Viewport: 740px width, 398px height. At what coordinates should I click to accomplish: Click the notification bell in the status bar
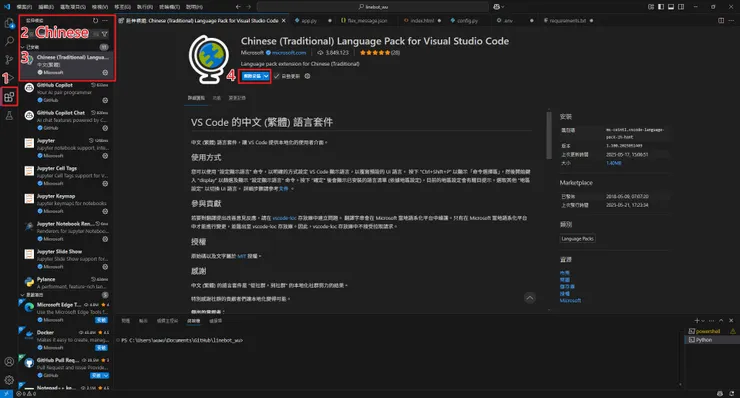pyautogui.click(x=731, y=394)
